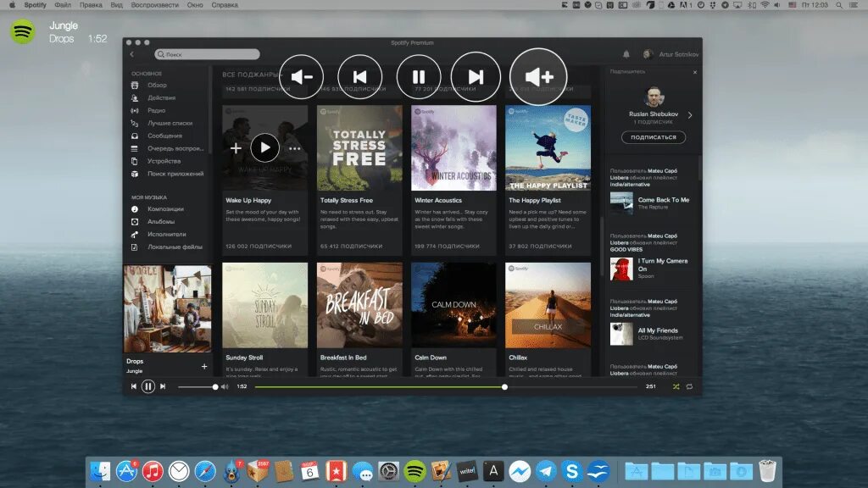Pause using the bottom bar pause button
The width and height of the screenshot is (868, 488).
(x=147, y=386)
